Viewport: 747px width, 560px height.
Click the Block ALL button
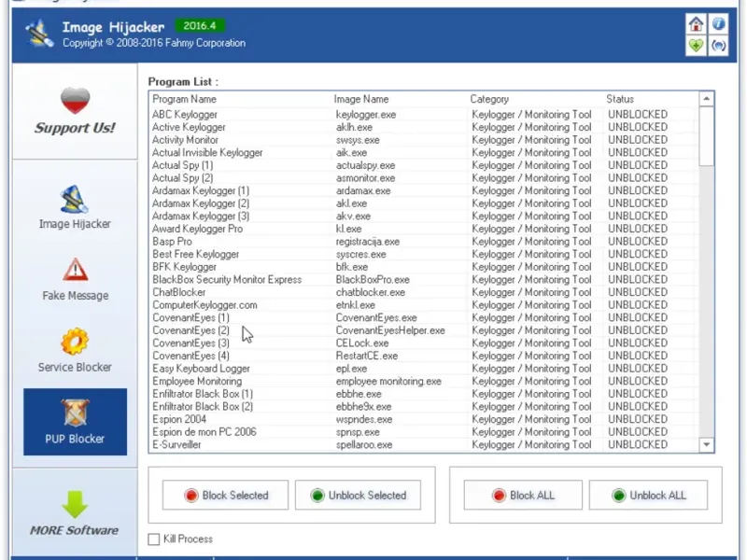pos(523,496)
